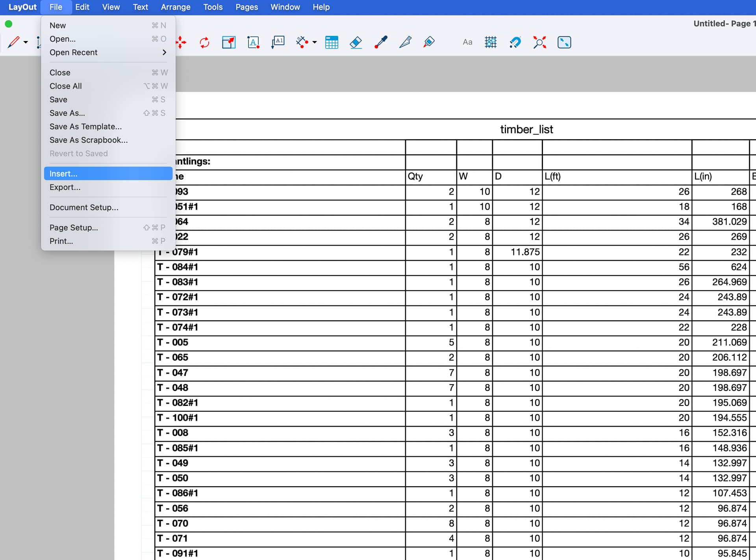Select the Eraser tool
The height and width of the screenshot is (560, 756).
click(356, 42)
